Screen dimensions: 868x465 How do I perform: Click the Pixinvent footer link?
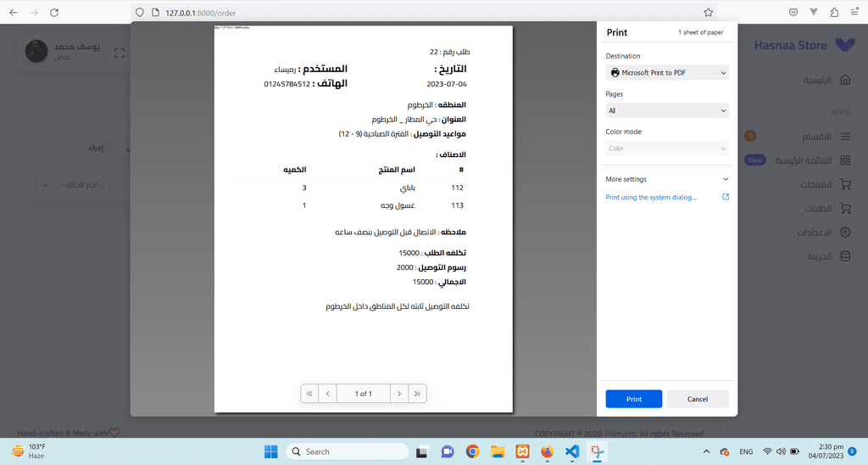click(620, 434)
